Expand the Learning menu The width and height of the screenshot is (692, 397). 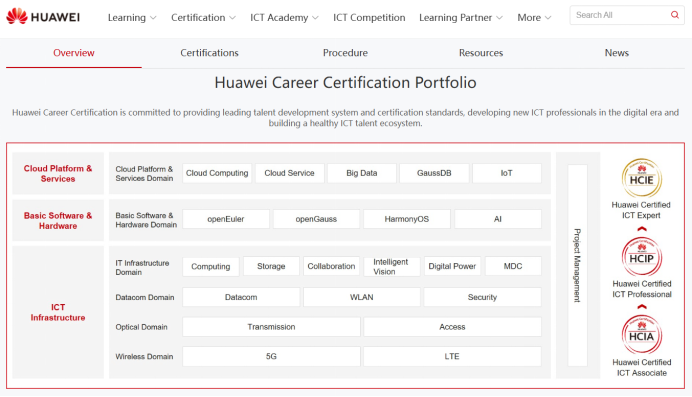click(x=132, y=18)
